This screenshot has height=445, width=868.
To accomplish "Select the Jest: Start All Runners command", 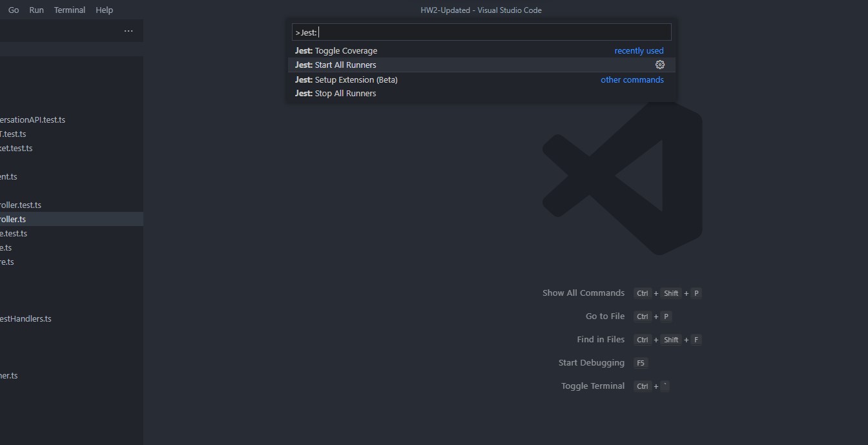I will coord(482,65).
